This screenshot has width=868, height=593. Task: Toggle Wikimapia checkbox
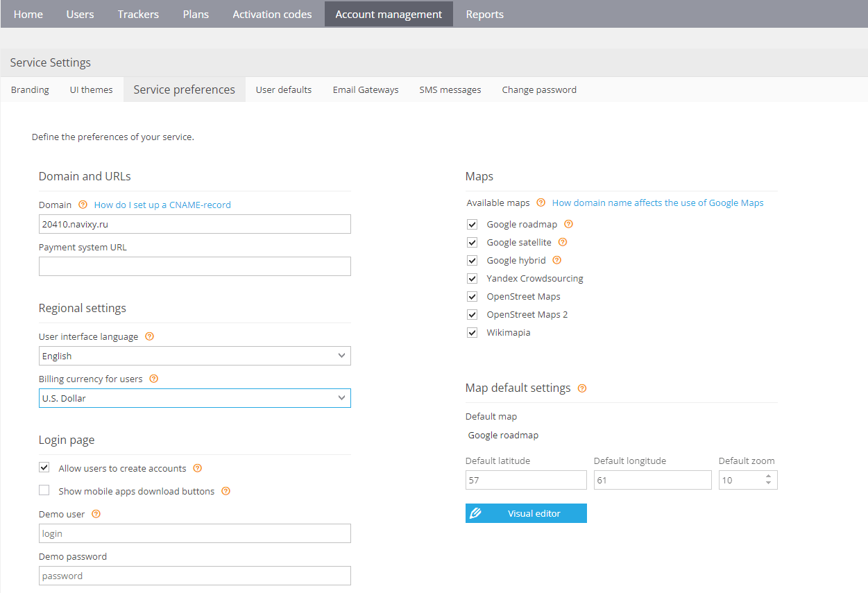pos(473,332)
